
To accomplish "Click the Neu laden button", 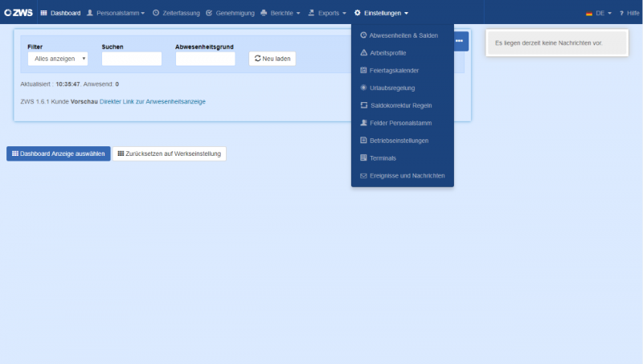I will click(x=272, y=59).
